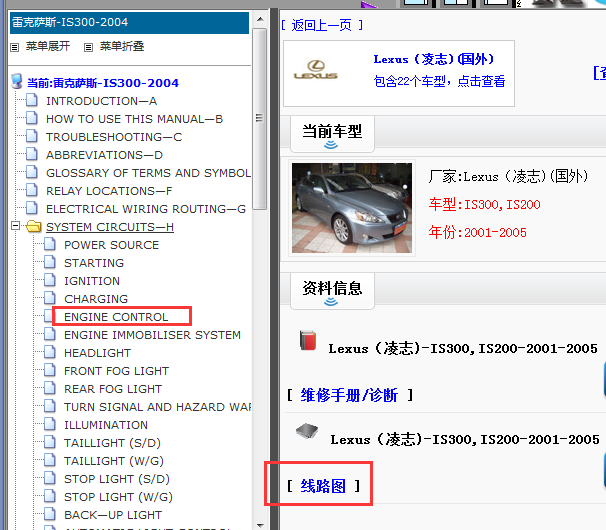
Task: Click 包含22个车型，点击查看 link
Action: click(x=439, y=81)
